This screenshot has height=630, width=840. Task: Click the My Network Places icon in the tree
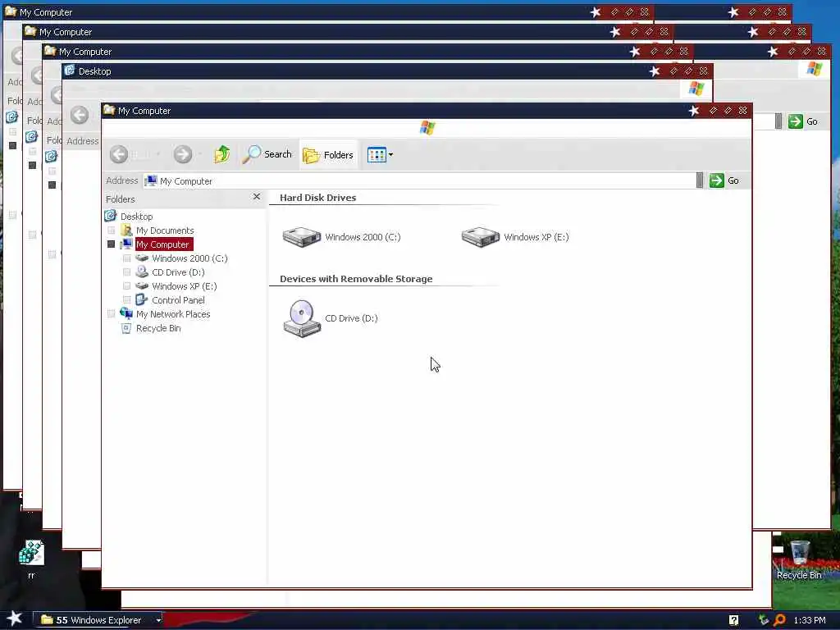(126, 313)
